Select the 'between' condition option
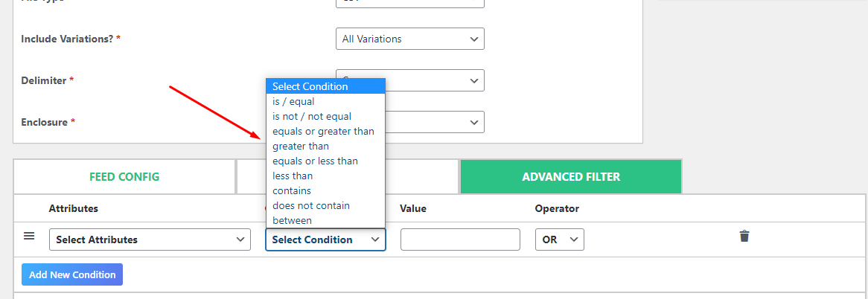 point(292,220)
